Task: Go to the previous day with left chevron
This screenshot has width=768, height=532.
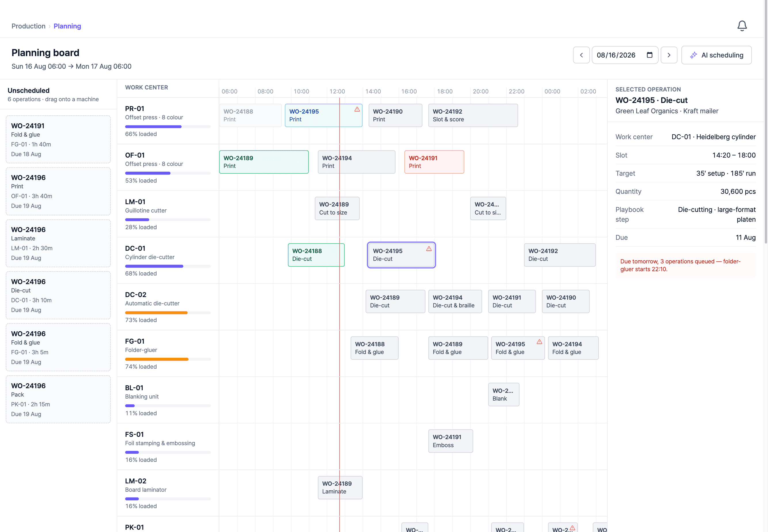Action: pos(581,55)
